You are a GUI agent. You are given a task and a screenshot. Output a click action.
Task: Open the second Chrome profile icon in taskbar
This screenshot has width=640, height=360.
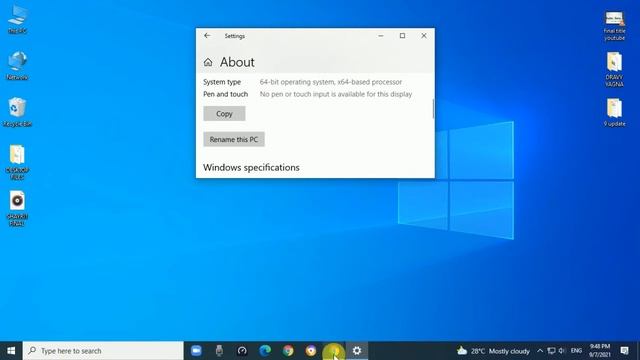tap(311, 351)
